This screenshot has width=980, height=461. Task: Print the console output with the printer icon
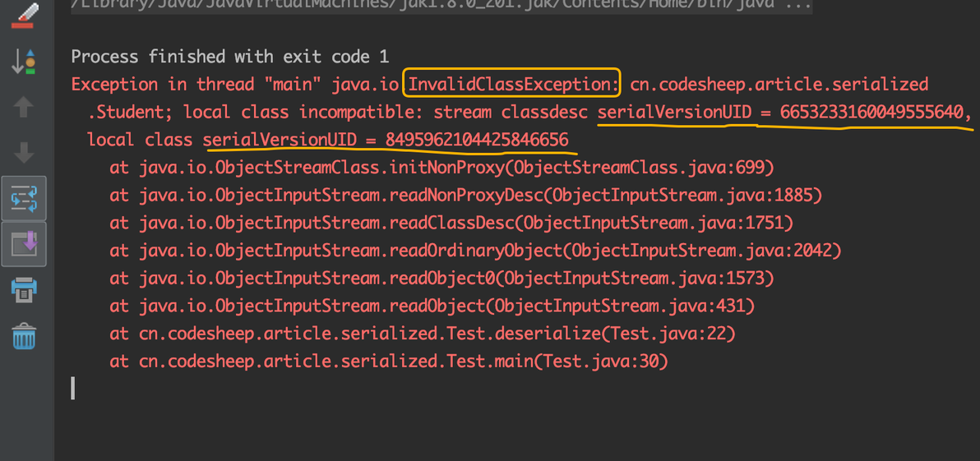(24, 289)
